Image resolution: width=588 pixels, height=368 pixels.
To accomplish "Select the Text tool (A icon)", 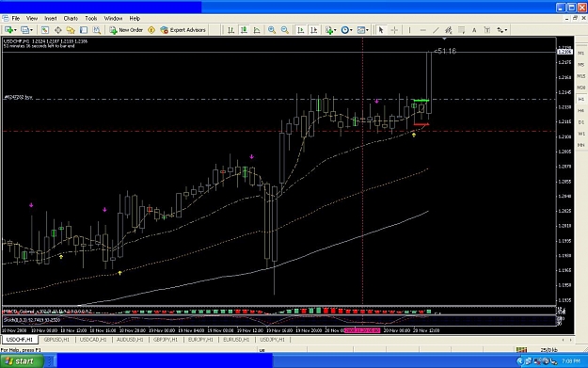I will pos(474,30).
